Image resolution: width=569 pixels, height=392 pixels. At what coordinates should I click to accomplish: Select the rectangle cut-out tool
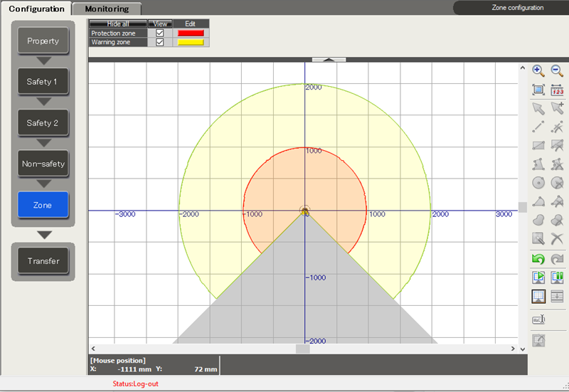[557, 146]
